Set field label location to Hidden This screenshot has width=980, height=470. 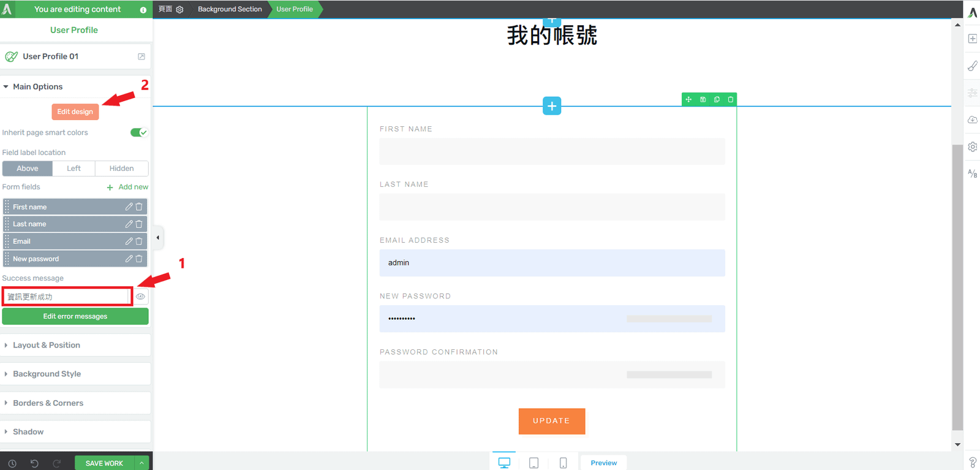click(x=122, y=169)
